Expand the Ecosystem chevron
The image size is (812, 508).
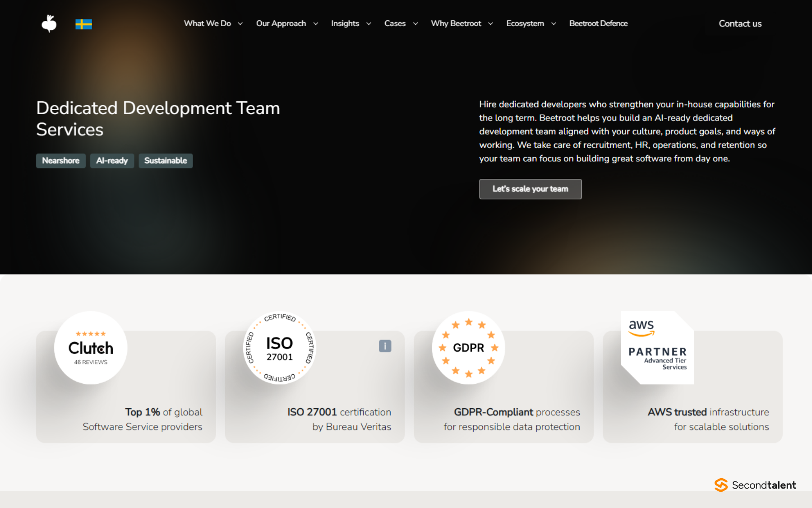click(x=554, y=23)
